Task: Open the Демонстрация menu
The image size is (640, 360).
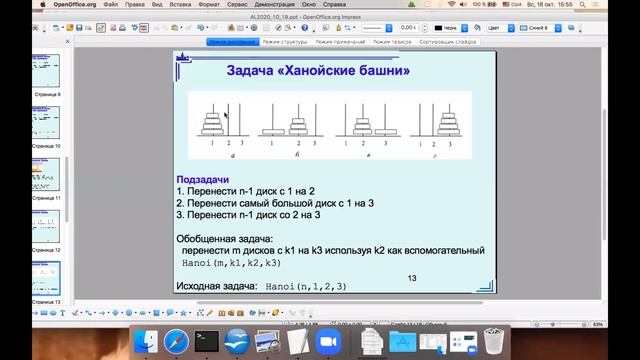Action: 274,4
